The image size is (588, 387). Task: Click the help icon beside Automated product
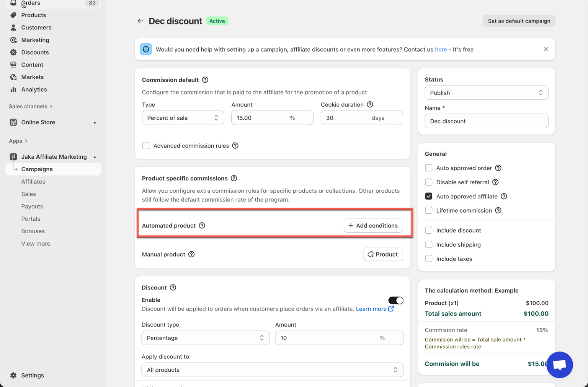pos(202,226)
